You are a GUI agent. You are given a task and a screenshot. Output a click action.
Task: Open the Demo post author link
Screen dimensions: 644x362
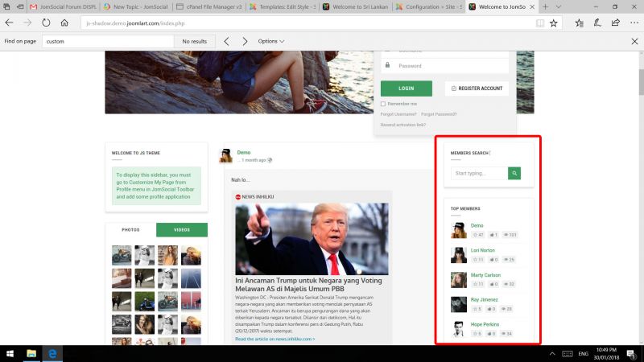pyautogui.click(x=244, y=152)
